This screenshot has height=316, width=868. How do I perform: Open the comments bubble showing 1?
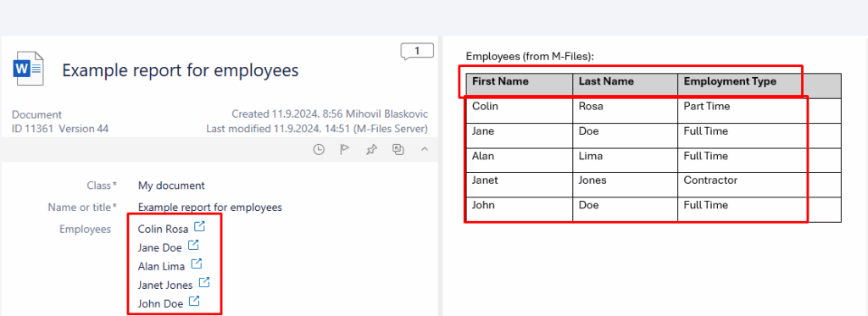(417, 52)
